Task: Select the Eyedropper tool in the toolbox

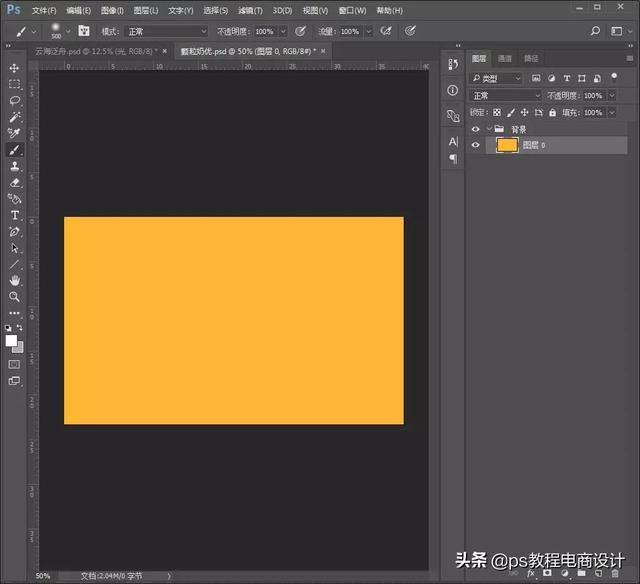Action: pyautogui.click(x=14, y=133)
